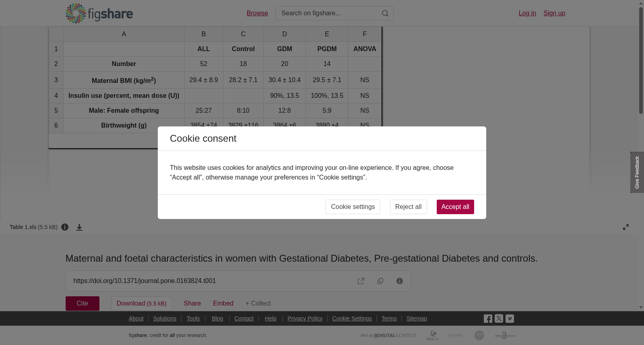
Task: Open the Browse link
Action: point(257,13)
